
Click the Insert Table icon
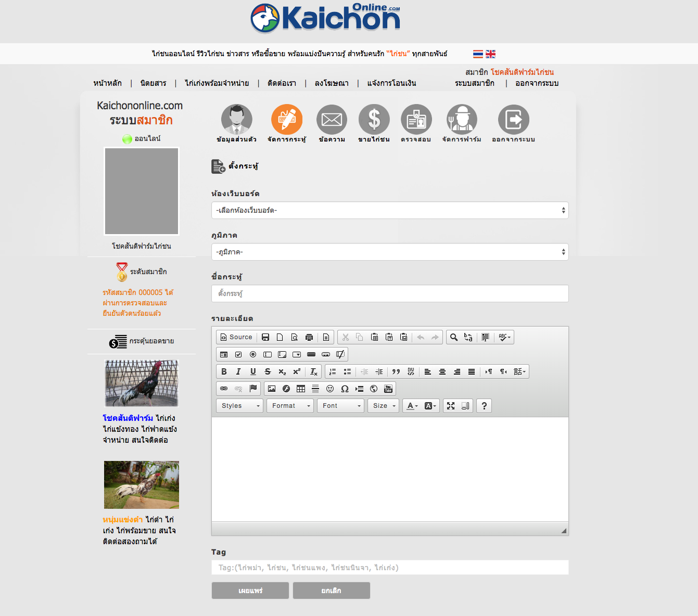(x=301, y=389)
